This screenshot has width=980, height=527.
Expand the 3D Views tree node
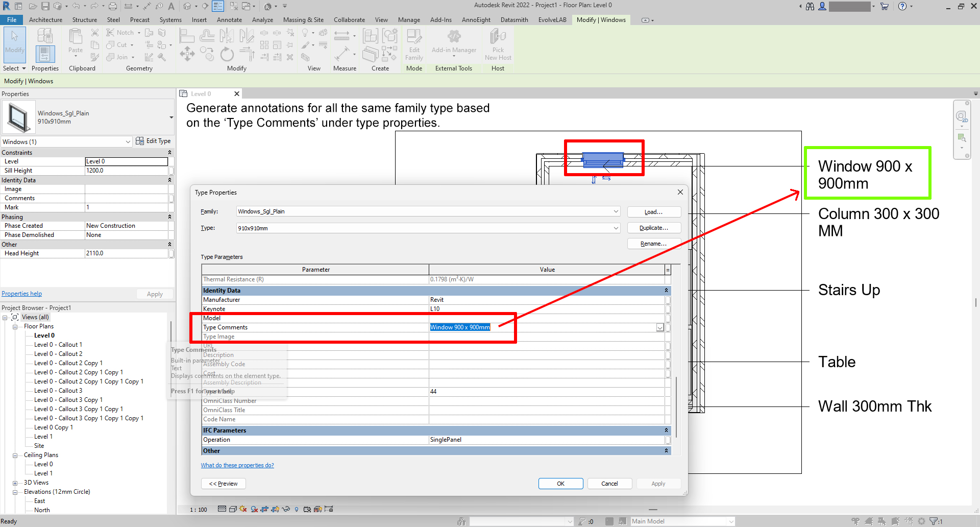point(15,483)
